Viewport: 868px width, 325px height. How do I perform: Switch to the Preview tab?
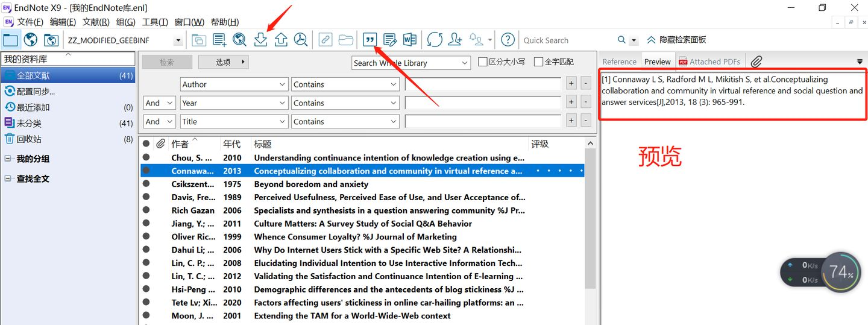point(657,62)
